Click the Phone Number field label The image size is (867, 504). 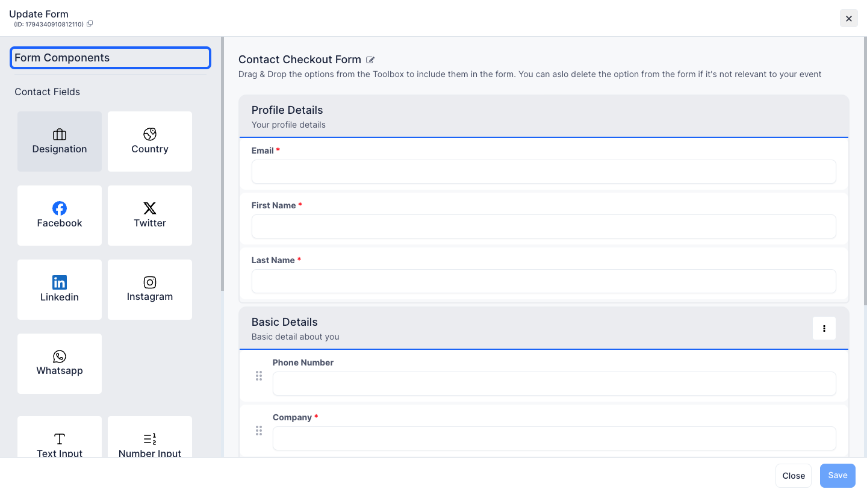pyautogui.click(x=303, y=362)
